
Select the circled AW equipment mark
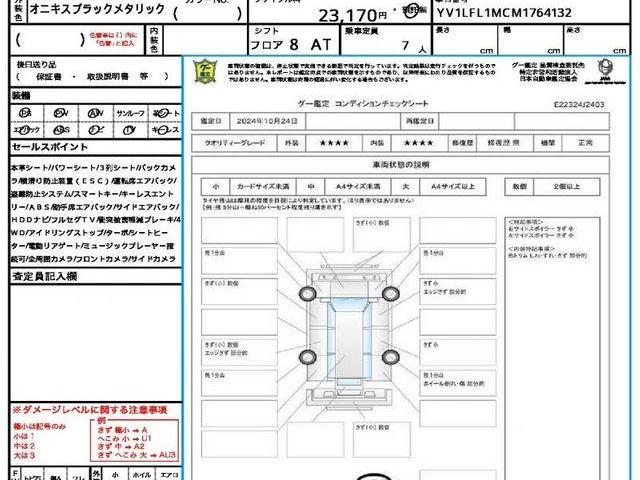[x=96, y=113]
